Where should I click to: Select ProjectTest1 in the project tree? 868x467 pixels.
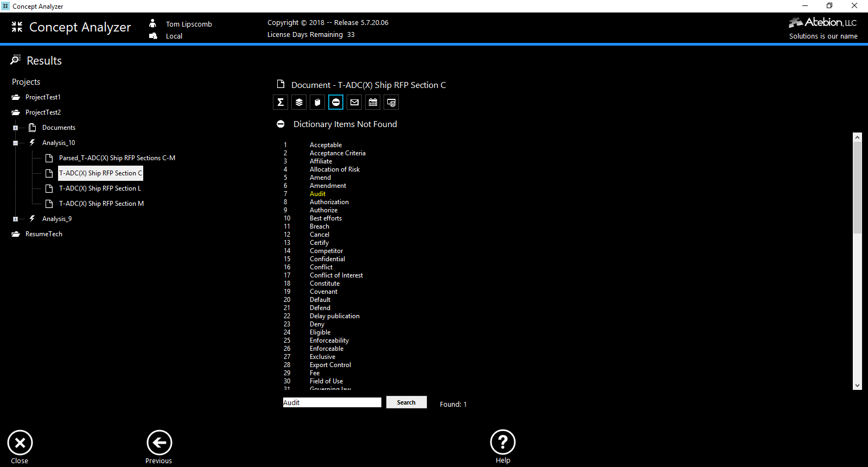click(x=43, y=97)
